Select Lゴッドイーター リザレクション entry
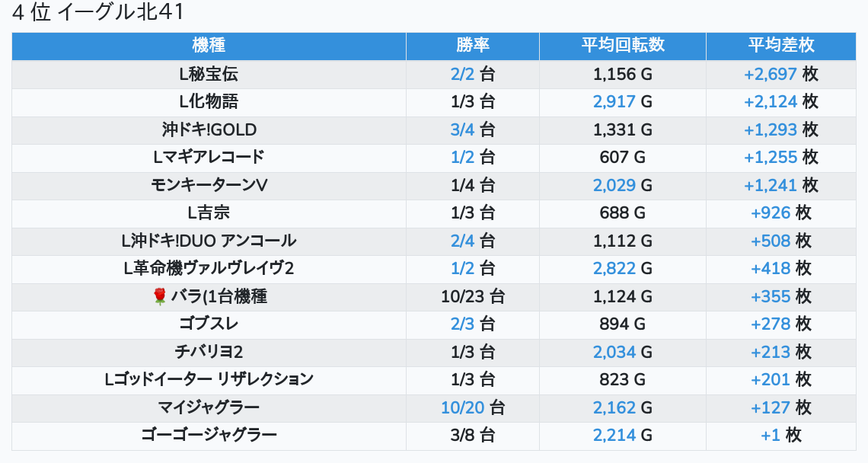The width and height of the screenshot is (868, 463). tap(209, 380)
